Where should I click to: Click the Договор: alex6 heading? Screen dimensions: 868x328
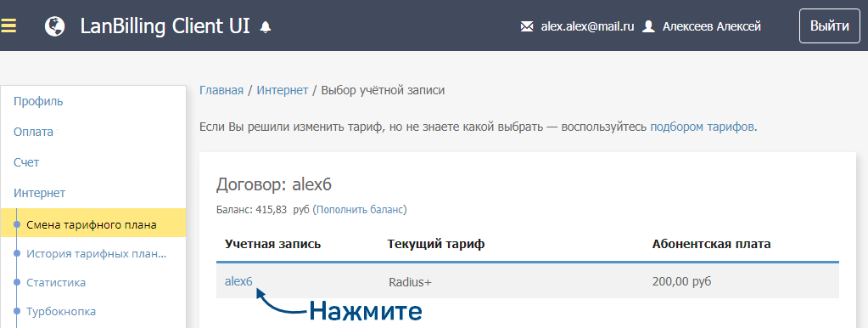tap(273, 184)
